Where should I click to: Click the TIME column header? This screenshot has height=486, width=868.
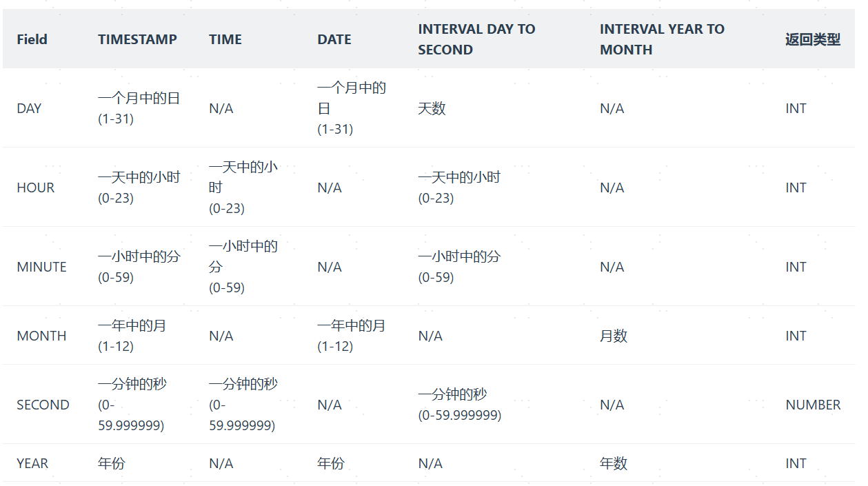click(225, 39)
